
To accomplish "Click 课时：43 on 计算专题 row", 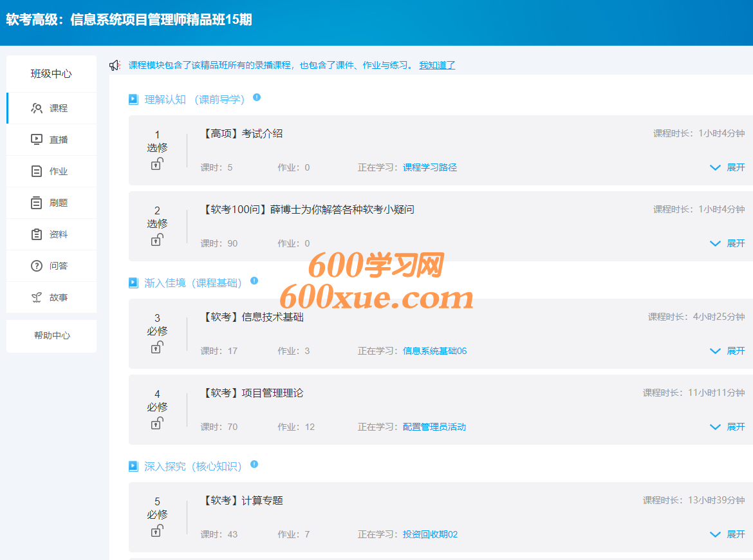I will coord(219,534).
